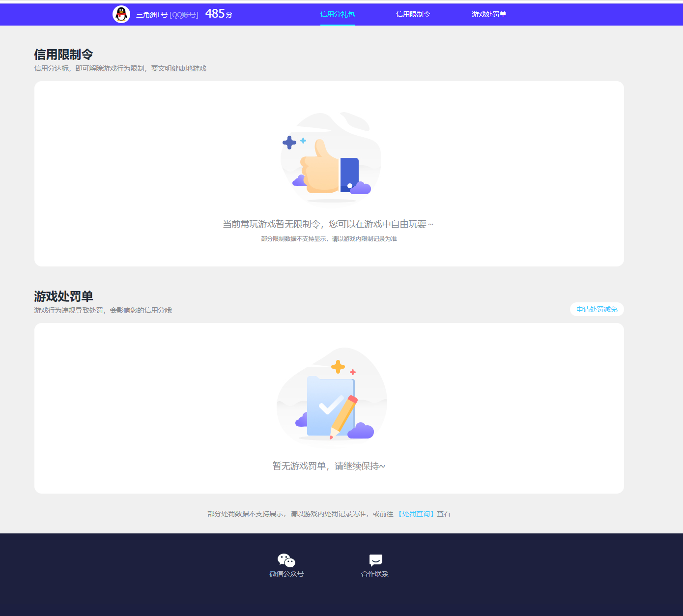Click the 485分 credit score

point(219,14)
